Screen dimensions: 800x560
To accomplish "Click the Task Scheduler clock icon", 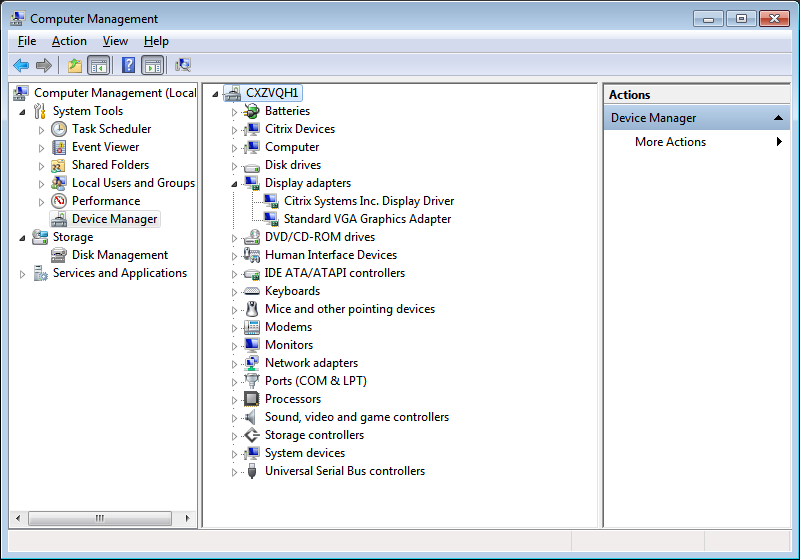I will pos(60,129).
